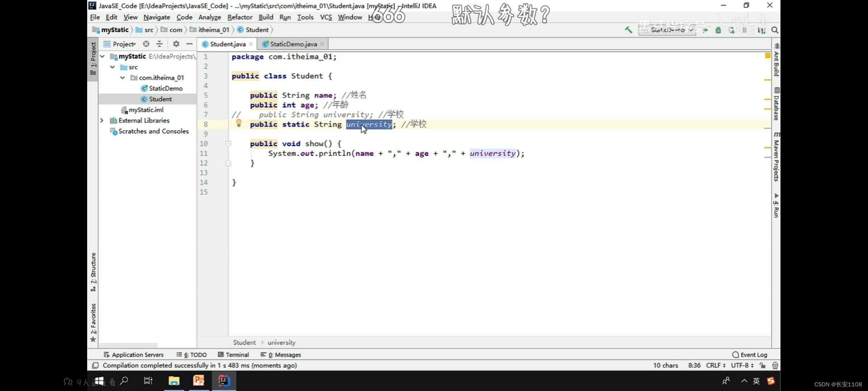Screen dimensions: 868x391
Task: Open the Project Structure icon in toolbar
Action: [x=762, y=30]
